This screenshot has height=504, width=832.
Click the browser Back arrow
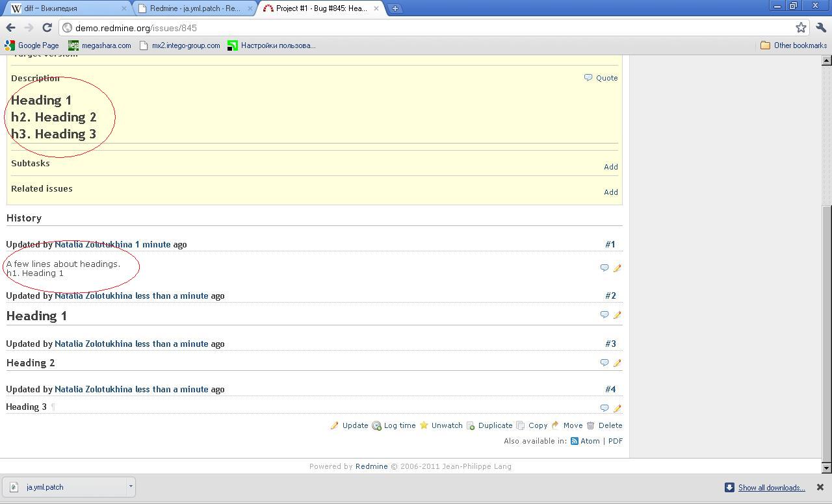(10, 27)
